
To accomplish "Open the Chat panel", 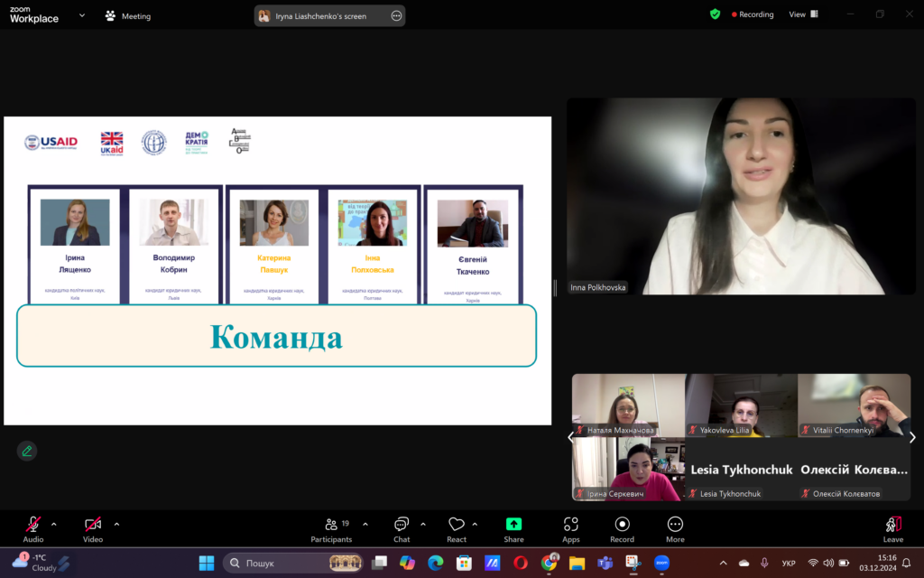I will [x=402, y=529].
